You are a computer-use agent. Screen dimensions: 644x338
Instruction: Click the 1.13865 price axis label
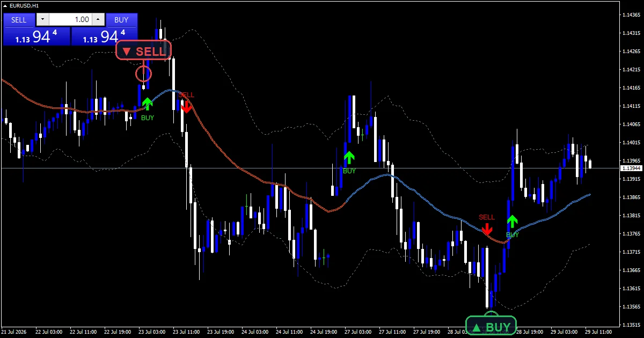[631, 197]
